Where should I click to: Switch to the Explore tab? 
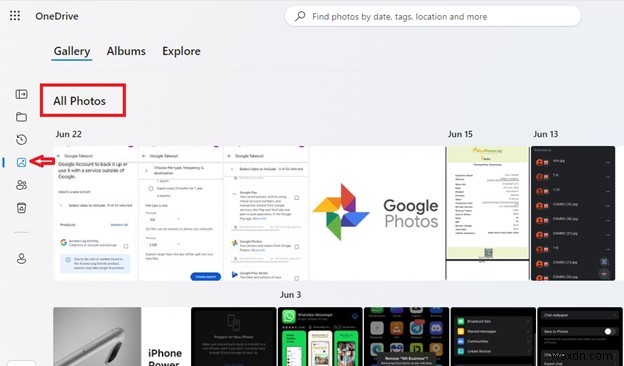pyautogui.click(x=181, y=51)
